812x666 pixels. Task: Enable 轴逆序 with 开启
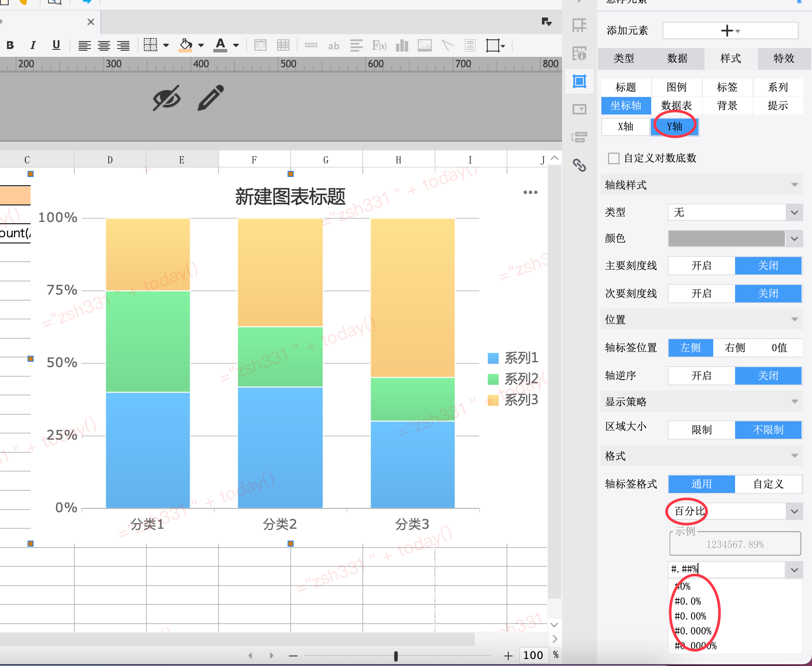pos(701,376)
